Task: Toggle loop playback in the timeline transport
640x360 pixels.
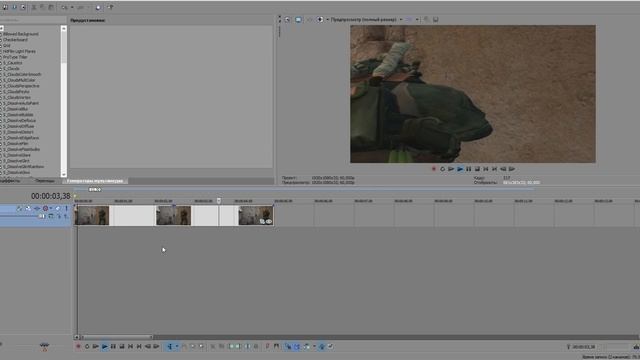Action: pos(87,347)
